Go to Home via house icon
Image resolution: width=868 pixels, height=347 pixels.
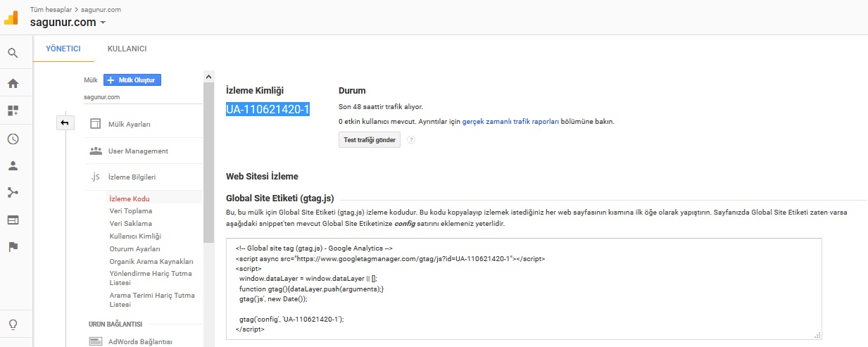pyautogui.click(x=13, y=83)
